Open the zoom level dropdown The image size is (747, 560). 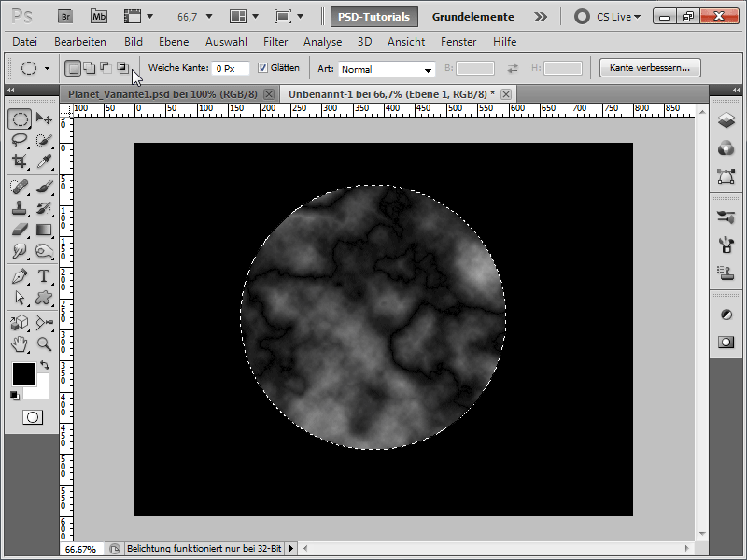208,17
